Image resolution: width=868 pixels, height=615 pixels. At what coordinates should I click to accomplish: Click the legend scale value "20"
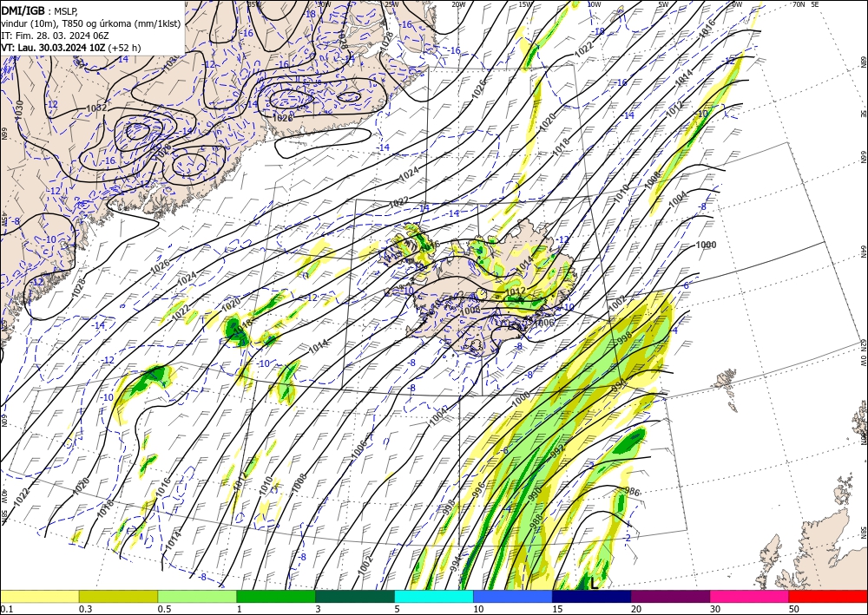pyautogui.click(x=637, y=609)
